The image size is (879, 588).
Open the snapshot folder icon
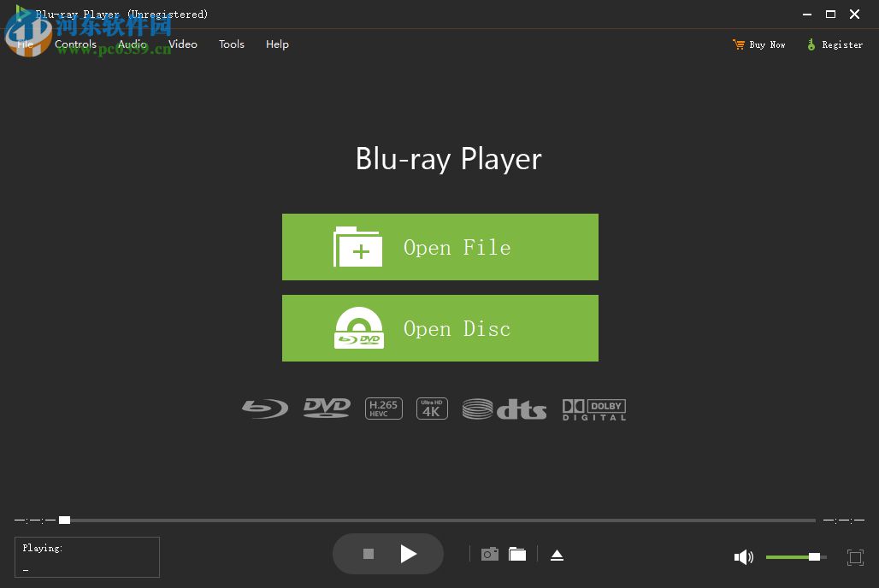[x=517, y=553]
